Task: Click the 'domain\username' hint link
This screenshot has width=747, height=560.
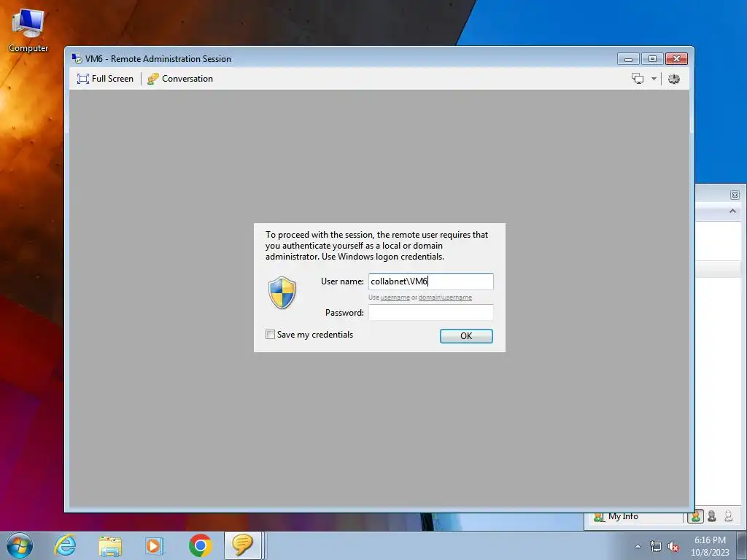Action: click(x=445, y=297)
